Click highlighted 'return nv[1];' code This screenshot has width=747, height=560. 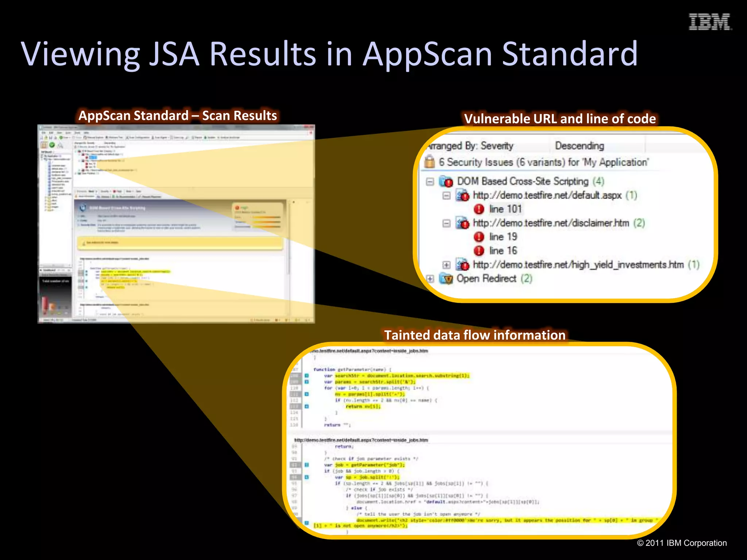tap(363, 407)
